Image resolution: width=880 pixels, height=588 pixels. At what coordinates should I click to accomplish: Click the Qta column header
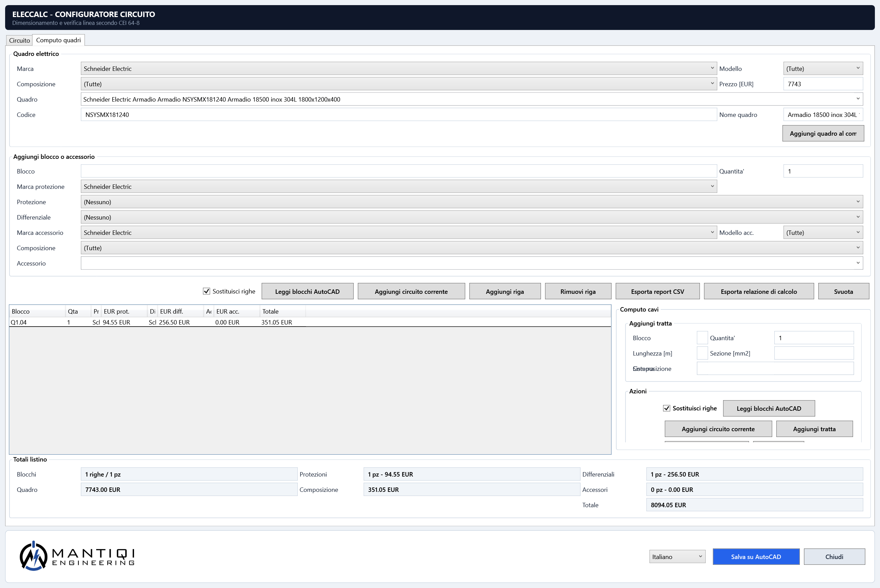78,312
